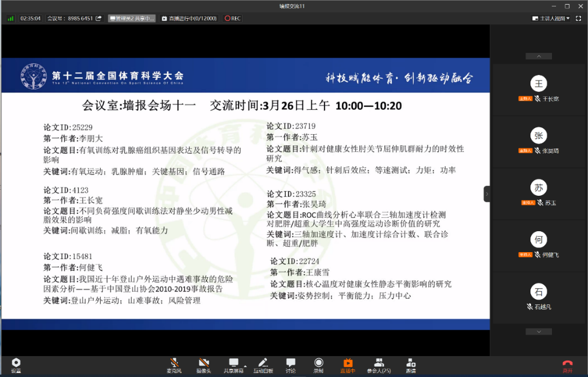Open the 参会人(25) participants list
The width and height of the screenshot is (588, 377).
379,365
